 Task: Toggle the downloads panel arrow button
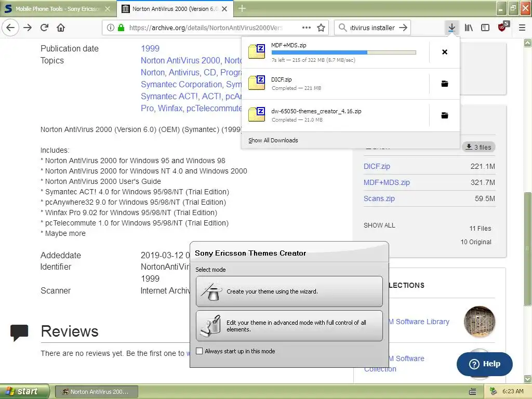pos(451,28)
